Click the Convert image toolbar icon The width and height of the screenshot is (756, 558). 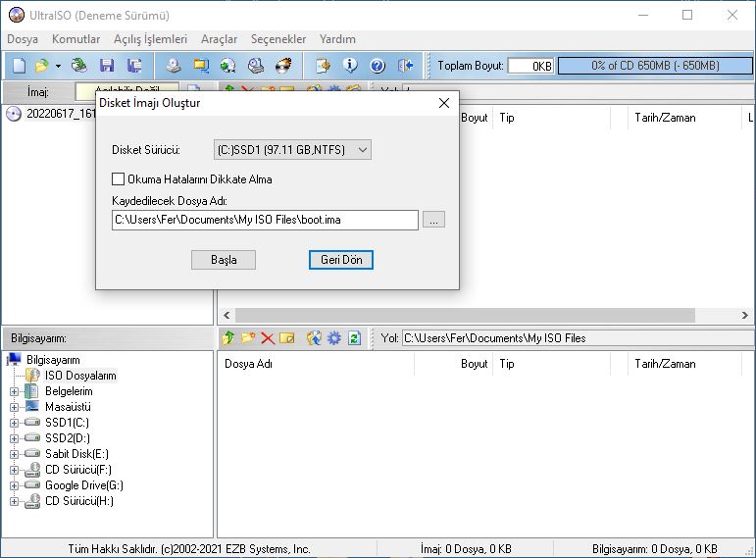click(x=227, y=65)
